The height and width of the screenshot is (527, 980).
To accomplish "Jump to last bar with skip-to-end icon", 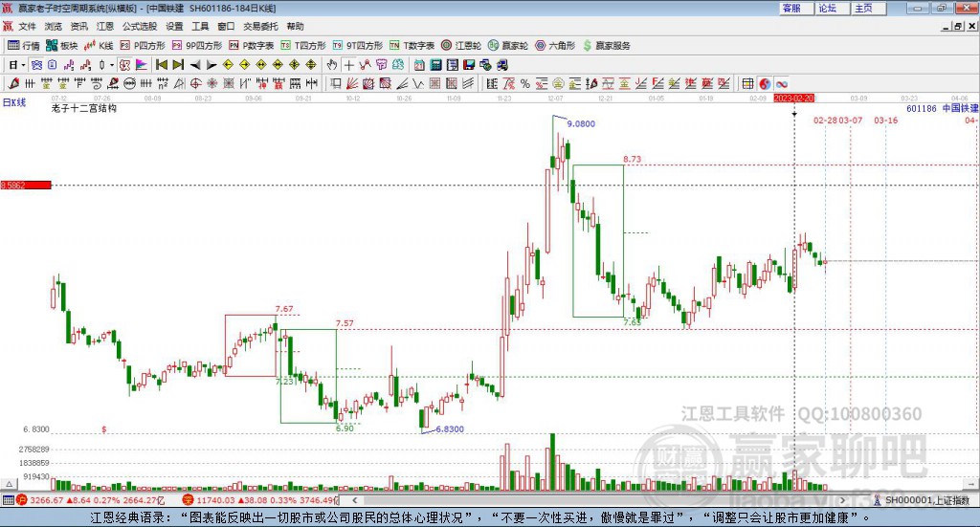I will point(178,65).
